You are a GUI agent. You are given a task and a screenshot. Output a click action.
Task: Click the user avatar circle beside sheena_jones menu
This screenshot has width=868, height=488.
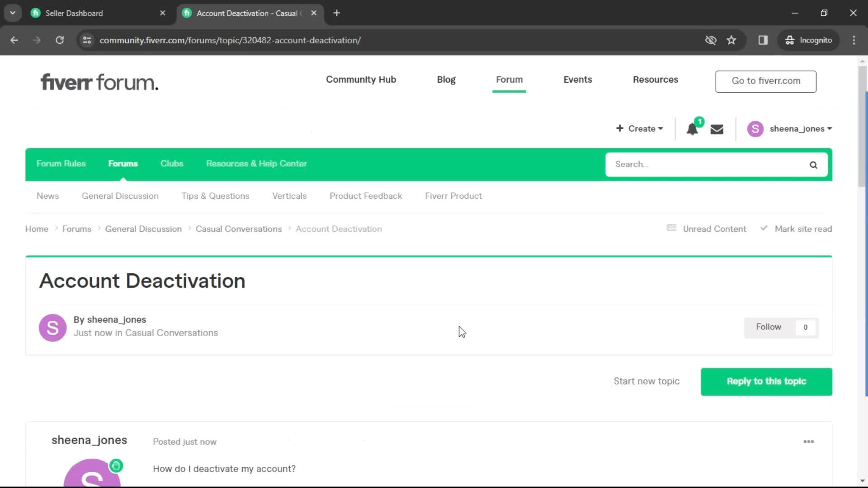pos(755,129)
